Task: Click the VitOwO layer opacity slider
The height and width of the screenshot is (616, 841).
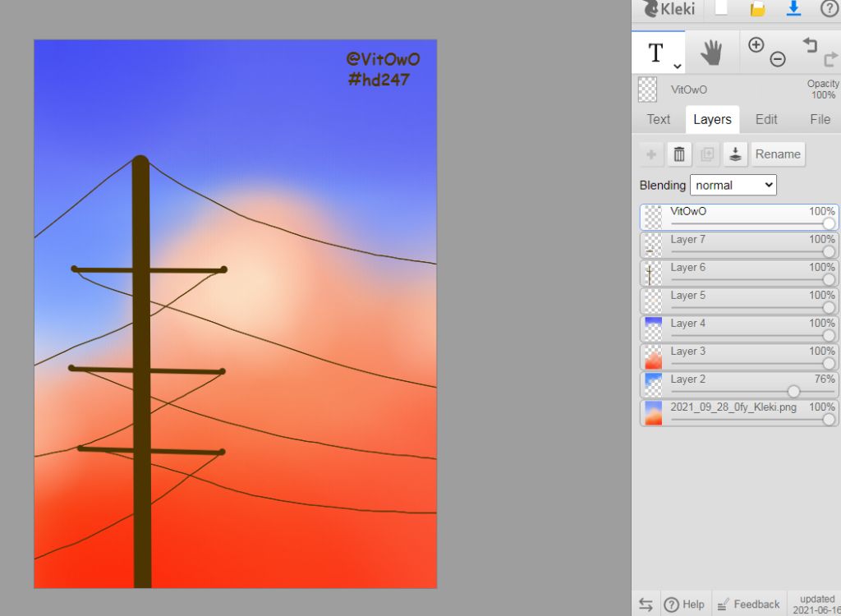Action: pos(752,223)
